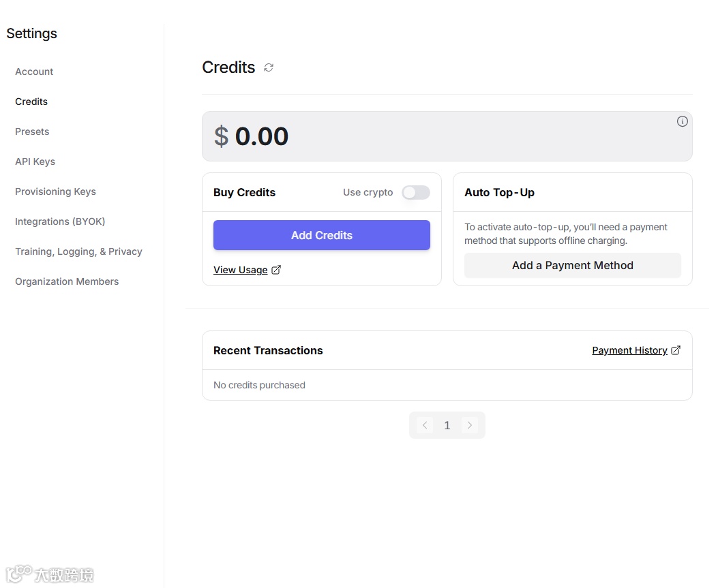This screenshot has width=718, height=588.
Task: Click Add a Payment Method button
Action: pos(572,265)
